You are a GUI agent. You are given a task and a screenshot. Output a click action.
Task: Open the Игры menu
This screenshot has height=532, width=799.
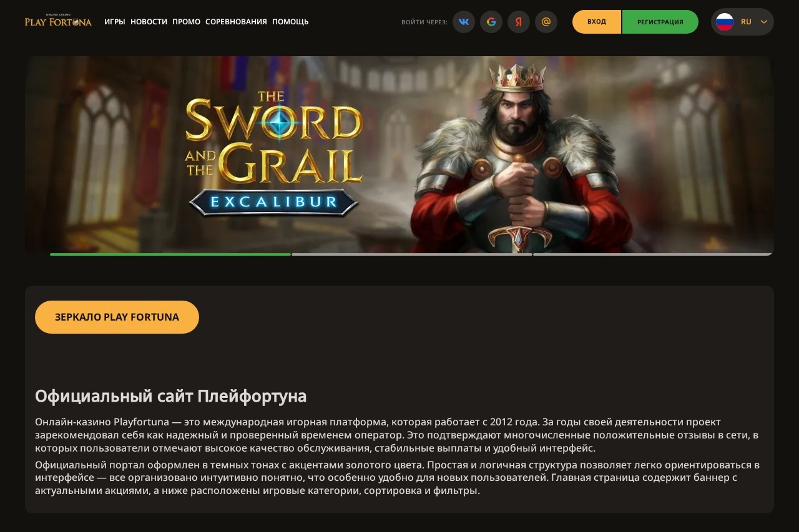[x=115, y=22]
